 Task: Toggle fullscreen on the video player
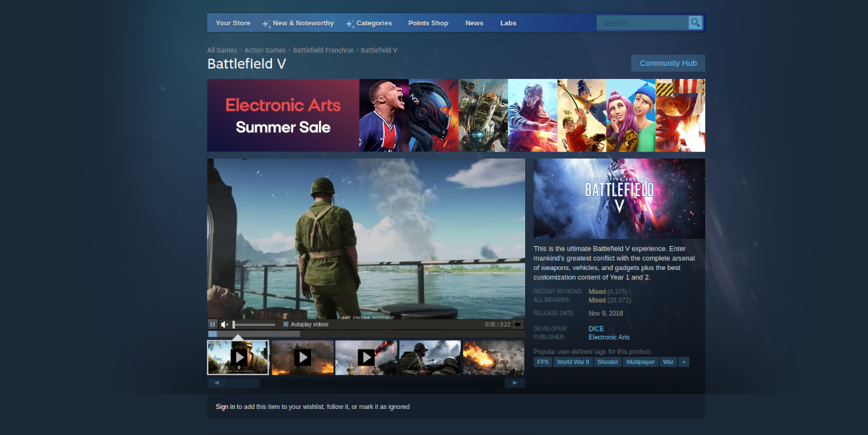518,324
